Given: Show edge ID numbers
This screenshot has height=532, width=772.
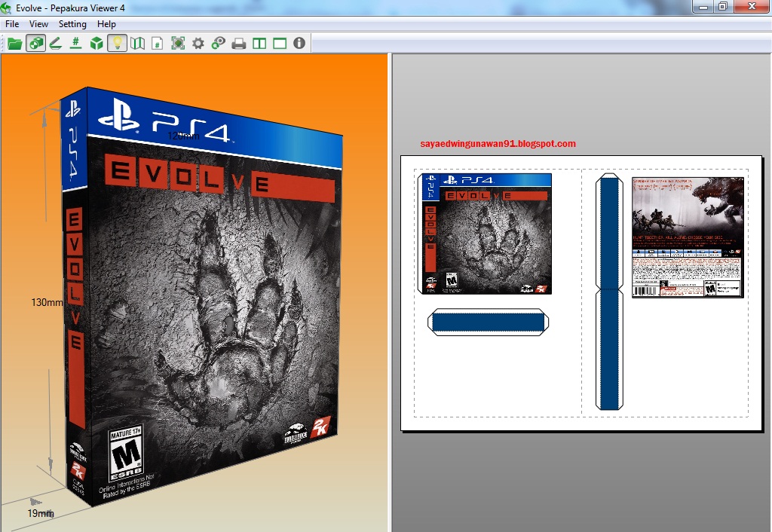Looking at the screenshot, I should point(75,43).
